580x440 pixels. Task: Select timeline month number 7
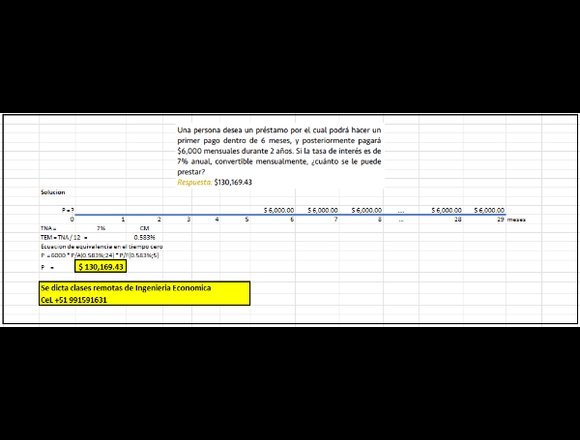pos(336,220)
